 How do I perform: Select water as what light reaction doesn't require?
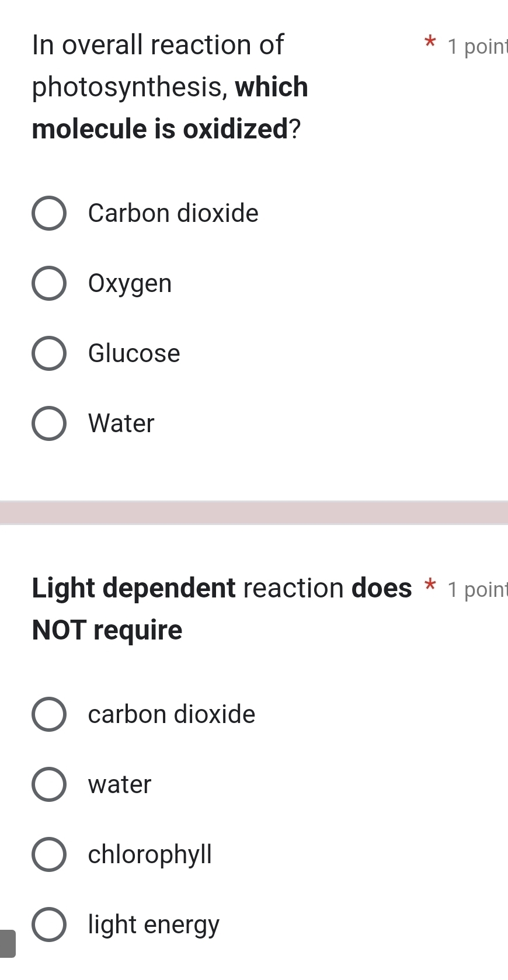click(x=49, y=784)
